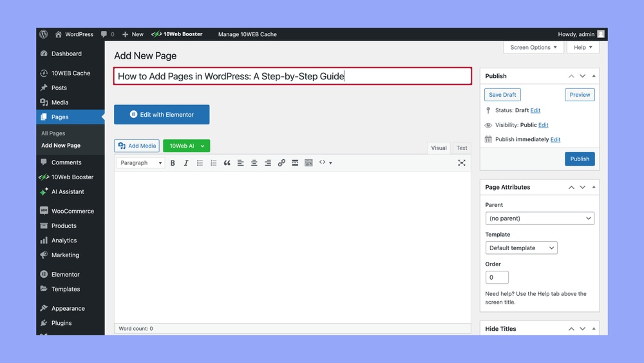Viewport: 644px width, 363px height.
Task: Click the Save Draft button
Action: click(x=502, y=95)
